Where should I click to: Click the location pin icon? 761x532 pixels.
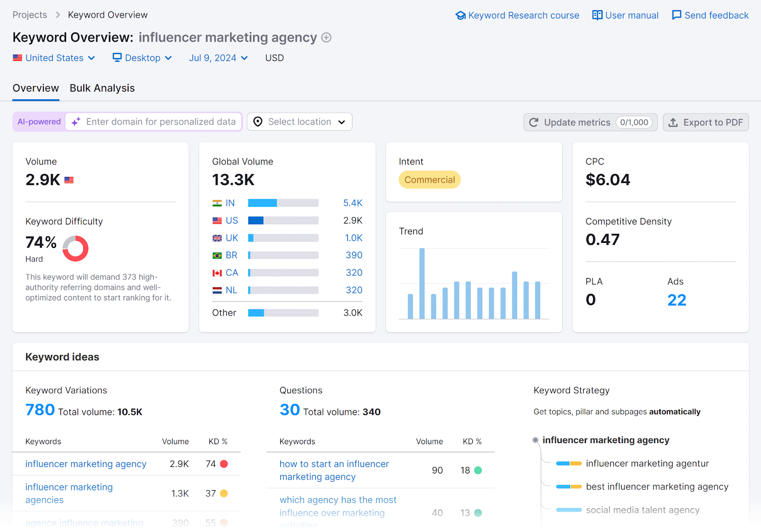pos(258,122)
